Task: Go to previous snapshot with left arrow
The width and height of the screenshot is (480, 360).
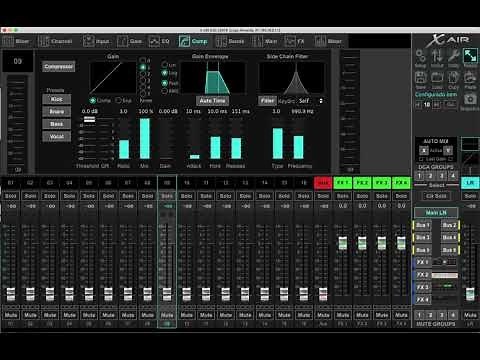Action: [x=418, y=105]
